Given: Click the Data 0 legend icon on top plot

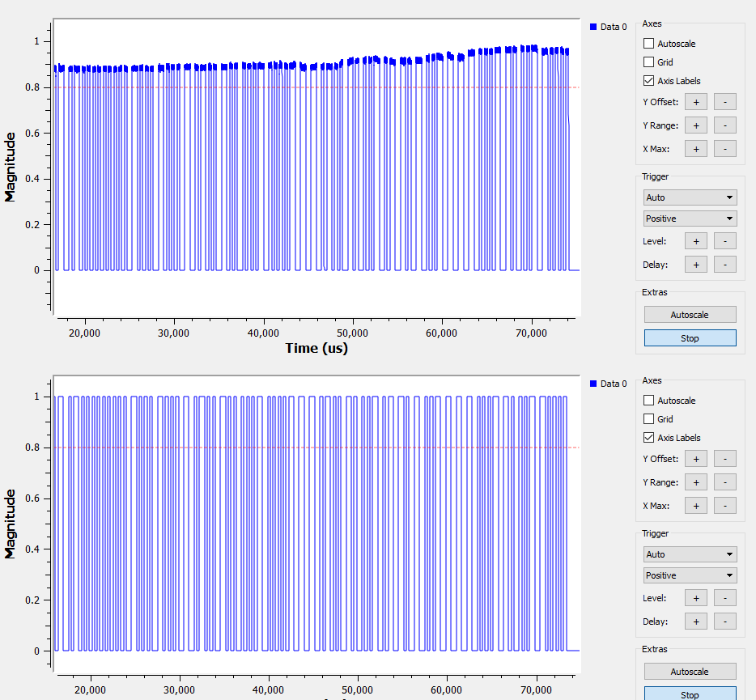Looking at the screenshot, I should [593, 27].
